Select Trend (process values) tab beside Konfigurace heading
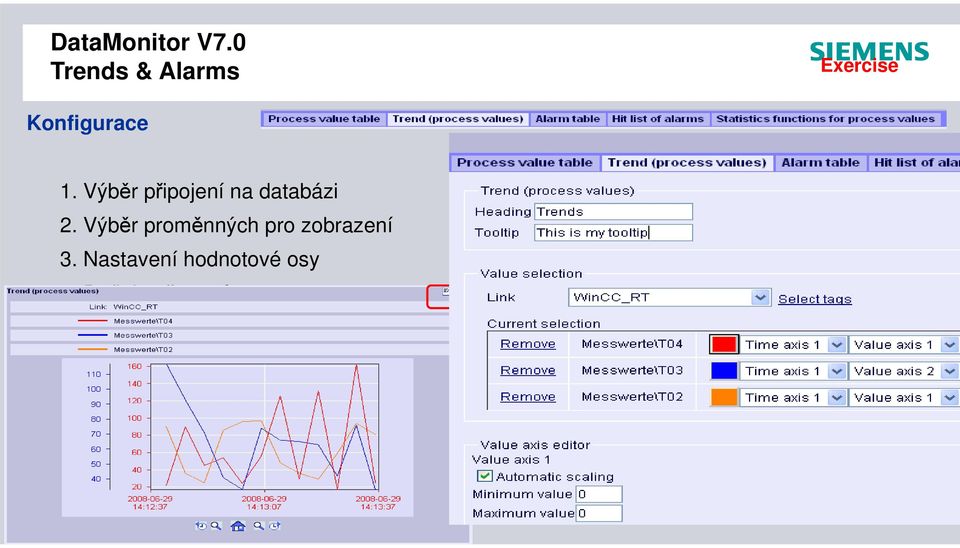 [457, 119]
